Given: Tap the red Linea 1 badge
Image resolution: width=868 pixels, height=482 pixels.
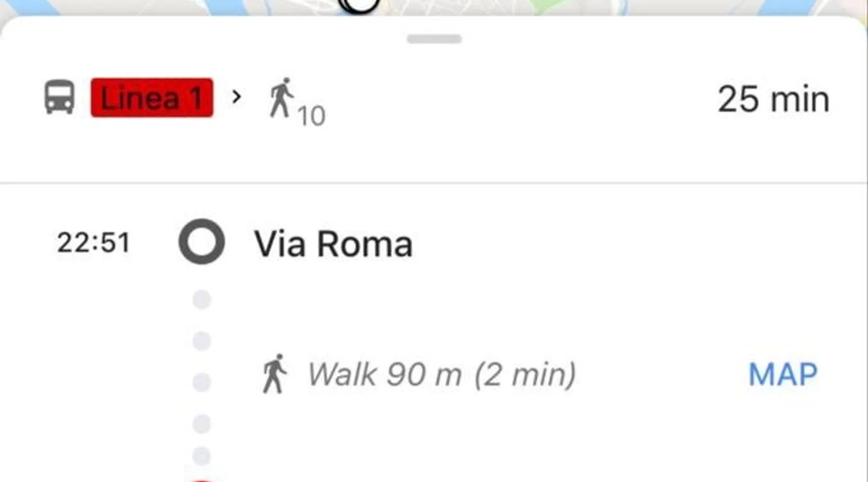Looking at the screenshot, I should [152, 98].
